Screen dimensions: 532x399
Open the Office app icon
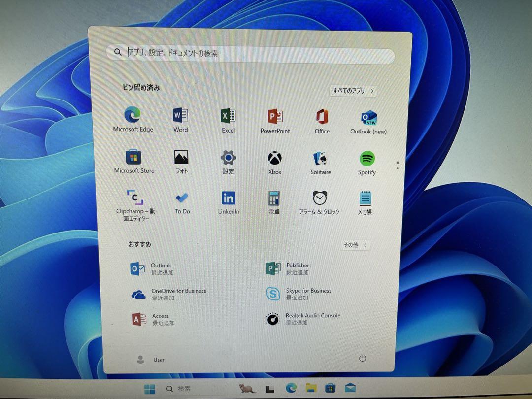(x=322, y=121)
